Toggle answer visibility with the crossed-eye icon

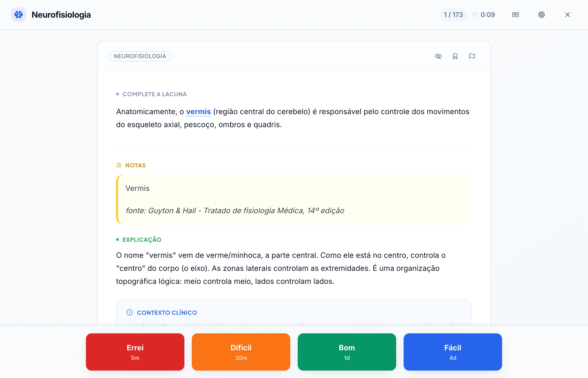(x=439, y=56)
